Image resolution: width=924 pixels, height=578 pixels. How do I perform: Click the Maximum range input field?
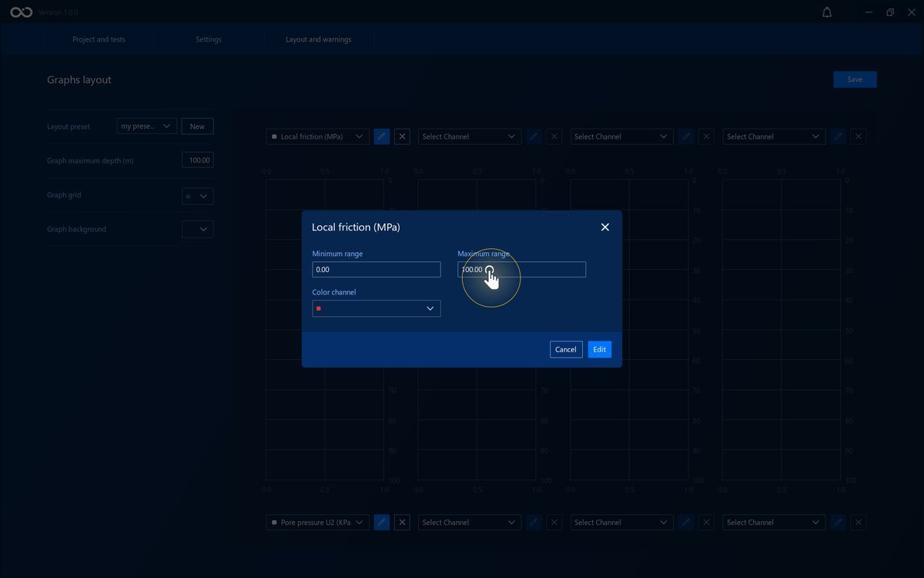click(x=521, y=270)
